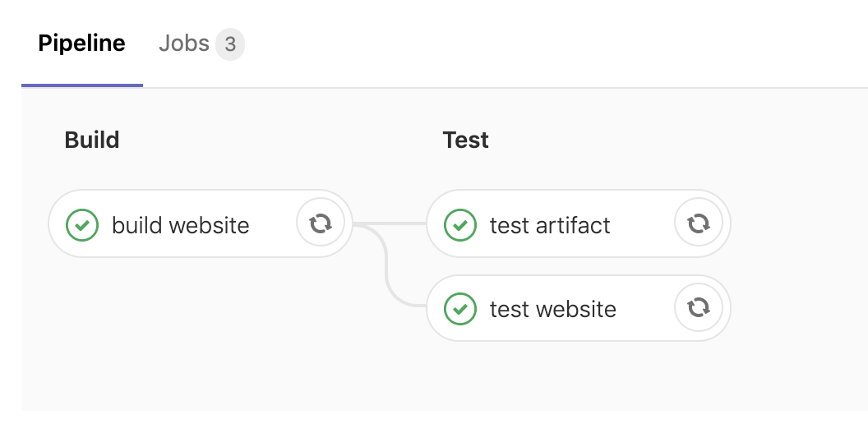The width and height of the screenshot is (868, 442).
Task: Open the build website job link
Action: (x=181, y=225)
